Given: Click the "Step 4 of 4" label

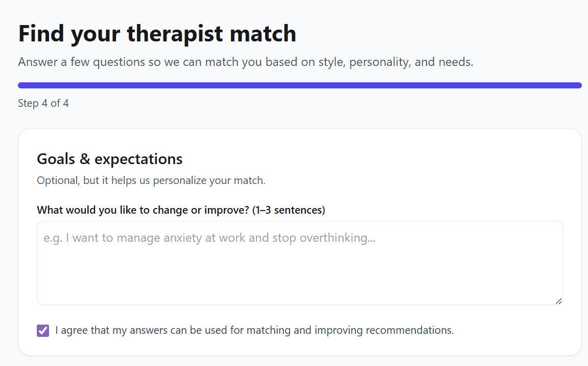Looking at the screenshot, I should pos(43,103).
